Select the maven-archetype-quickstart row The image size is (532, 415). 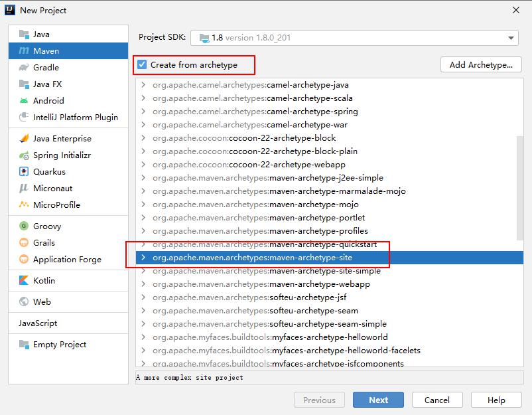click(330, 244)
